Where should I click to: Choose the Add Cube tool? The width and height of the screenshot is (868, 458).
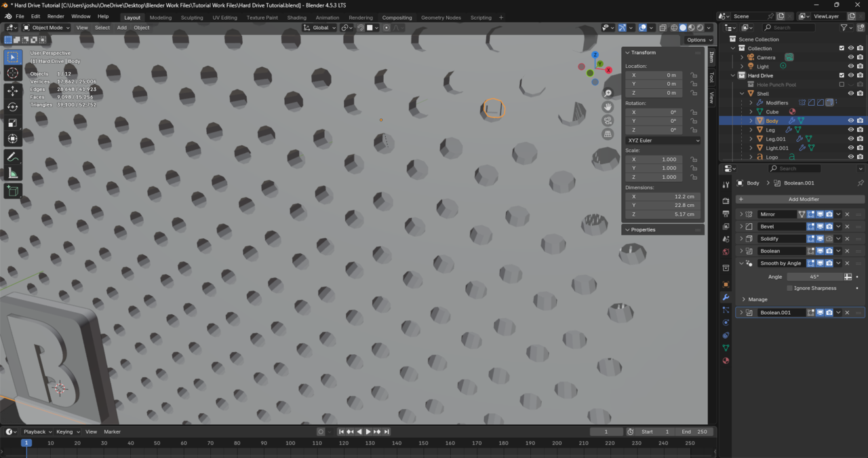[12, 191]
